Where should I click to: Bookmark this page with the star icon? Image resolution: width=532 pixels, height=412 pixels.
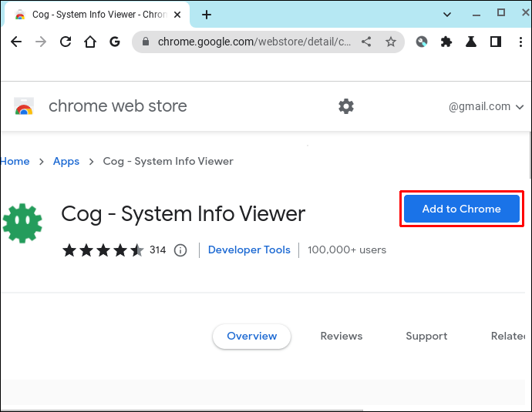(x=391, y=42)
